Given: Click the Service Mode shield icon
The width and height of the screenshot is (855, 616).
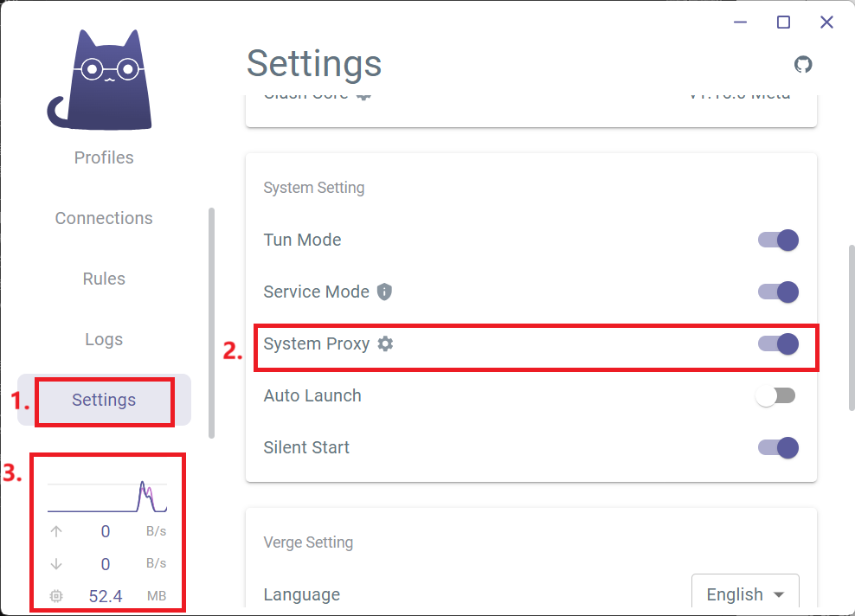Looking at the screenshot, I should pyautogui.click(x=384, y=292).
